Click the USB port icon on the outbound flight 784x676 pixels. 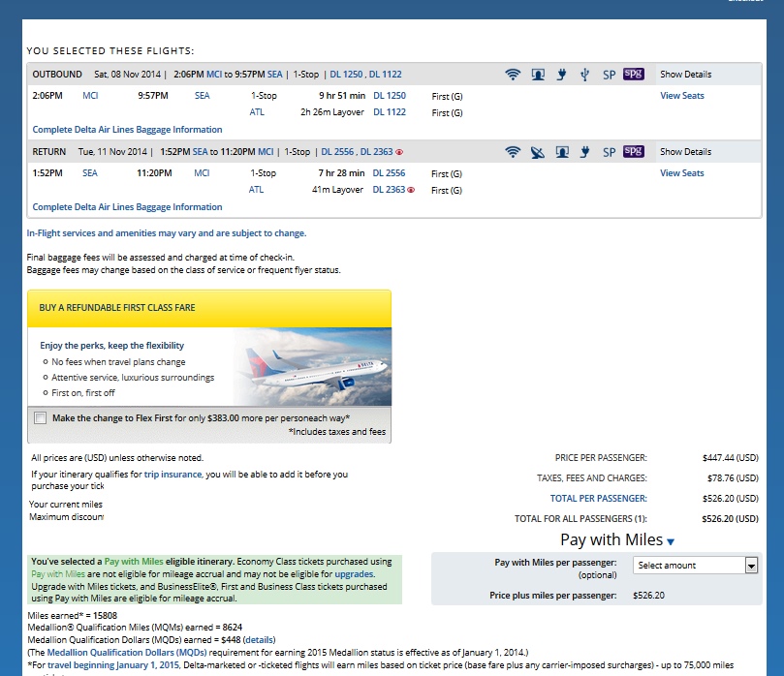[584, 75]
